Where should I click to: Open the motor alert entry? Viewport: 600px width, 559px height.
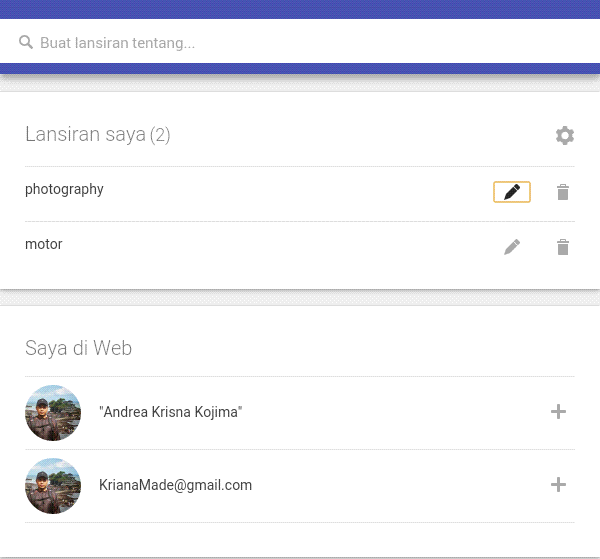click(x=44, y=244)
